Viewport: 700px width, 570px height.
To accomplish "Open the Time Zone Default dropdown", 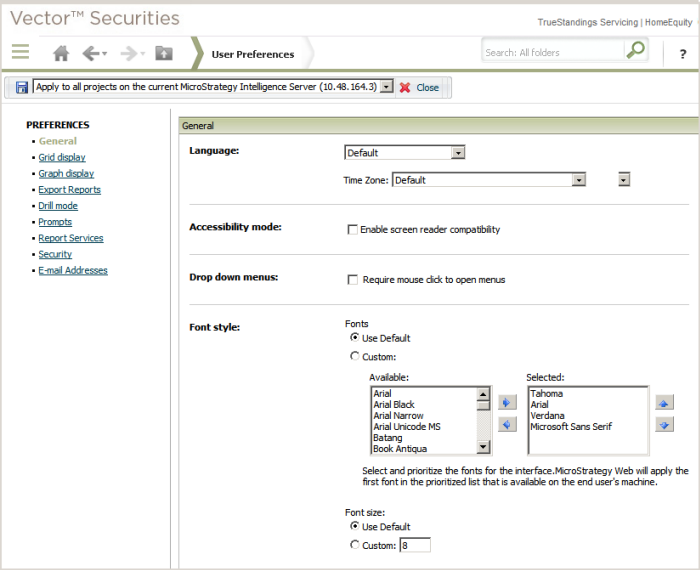I will click(579, 180).
